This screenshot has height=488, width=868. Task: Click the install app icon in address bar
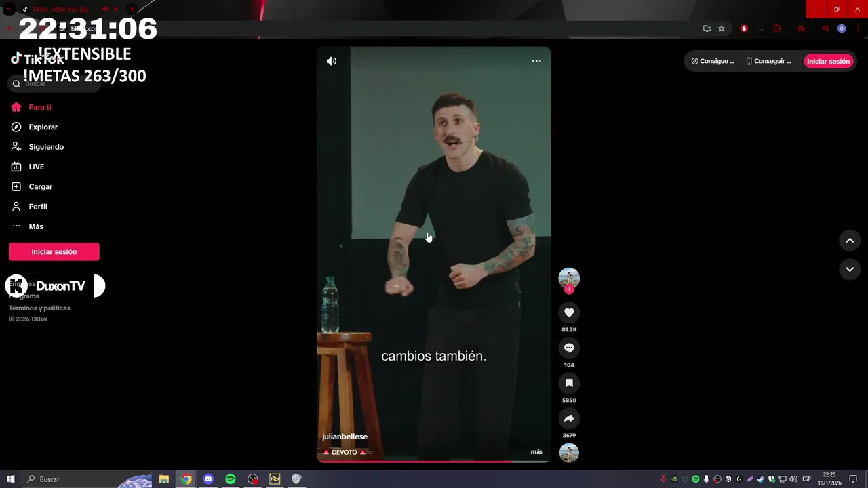(x=707, y=28)
